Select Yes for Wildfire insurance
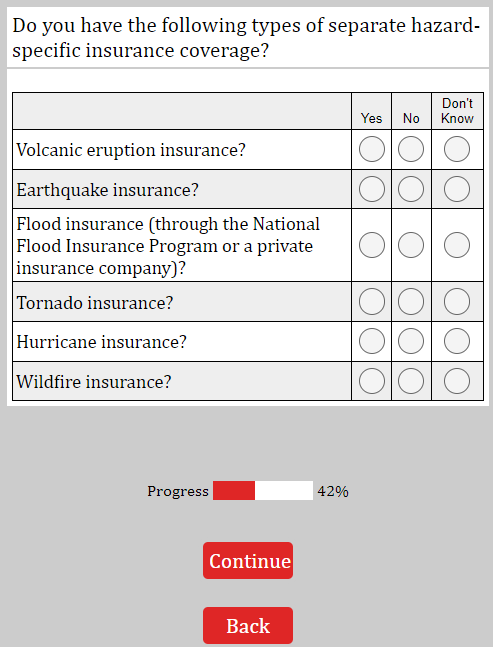This screenshot has height=647, width=493. (372, 381)
